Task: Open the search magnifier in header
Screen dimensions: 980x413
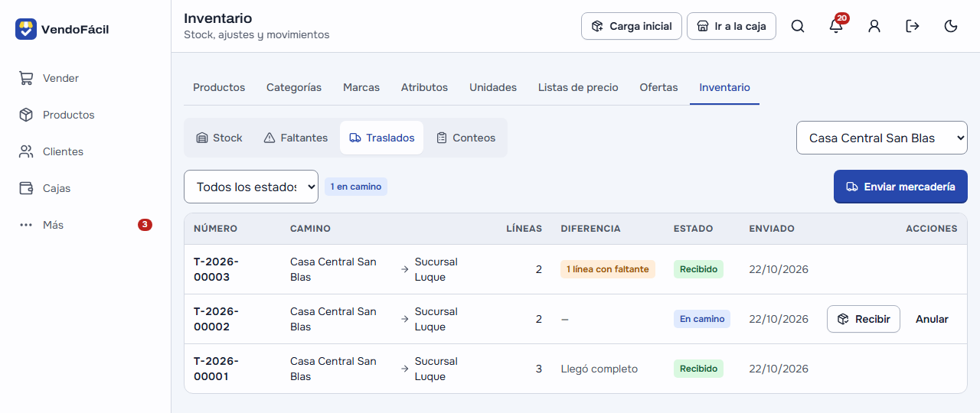Action: click(x=798, y=26)
